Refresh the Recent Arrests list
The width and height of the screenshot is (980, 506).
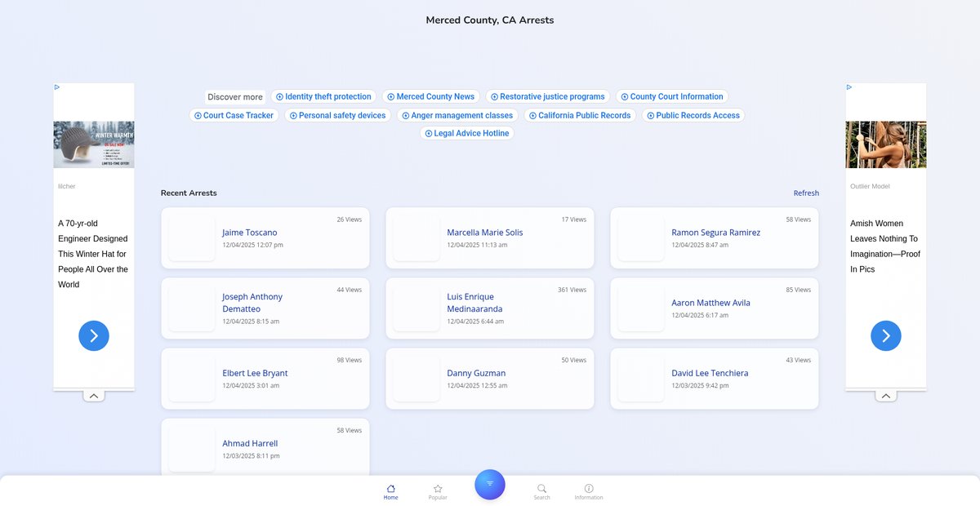[806, 193]
